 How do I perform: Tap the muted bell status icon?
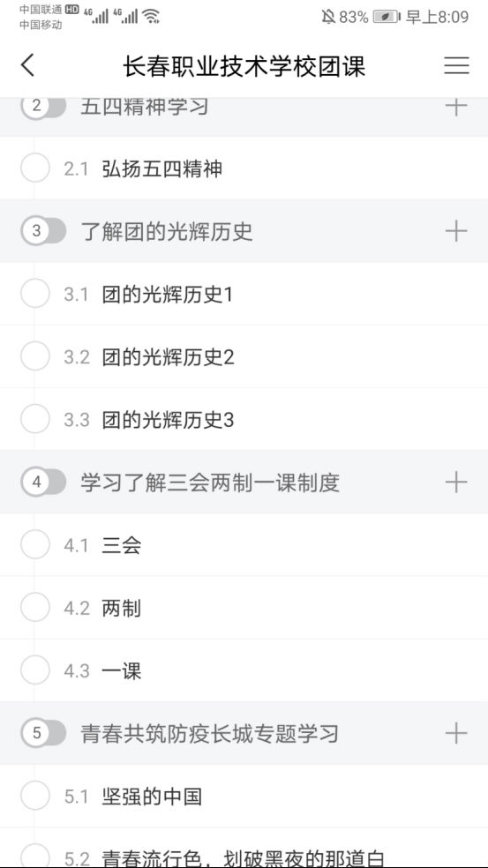point(328,17)
